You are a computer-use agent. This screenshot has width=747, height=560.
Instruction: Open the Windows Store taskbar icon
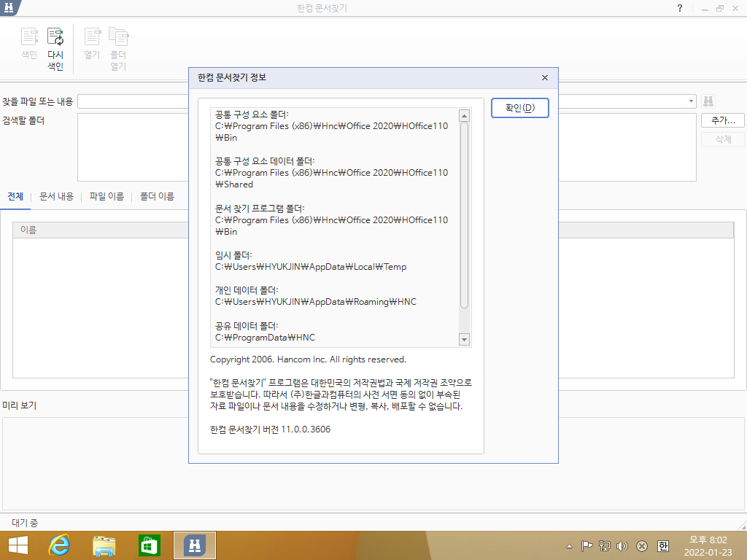coord(149,545)
